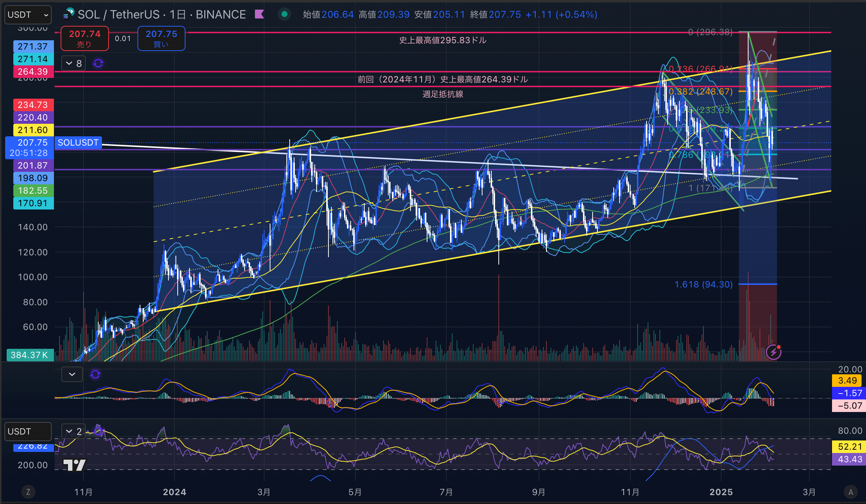Click the 0 (296.38) Fibonacci level label
Screen dimensions: 866x504
710,32
